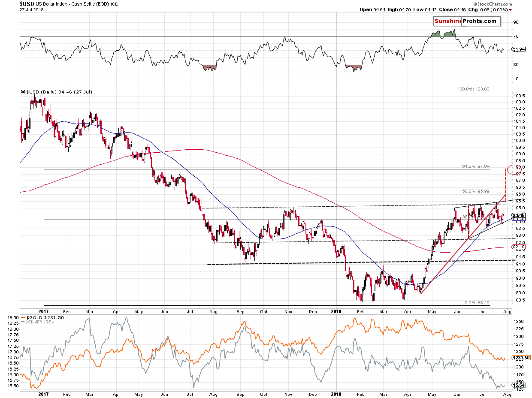Click the 100.0%: 103.82 Fibonacci label
This screenshot has width=532, height=398.
[473, 89]
